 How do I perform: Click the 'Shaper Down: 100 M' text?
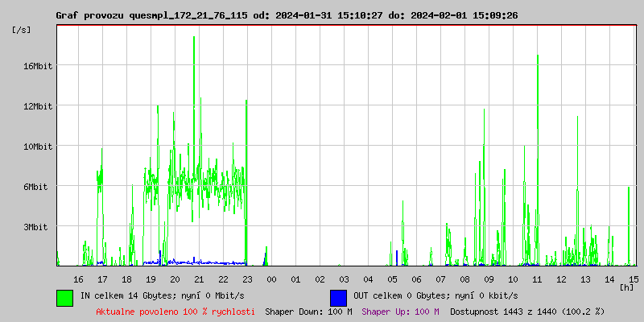[308, 312]
